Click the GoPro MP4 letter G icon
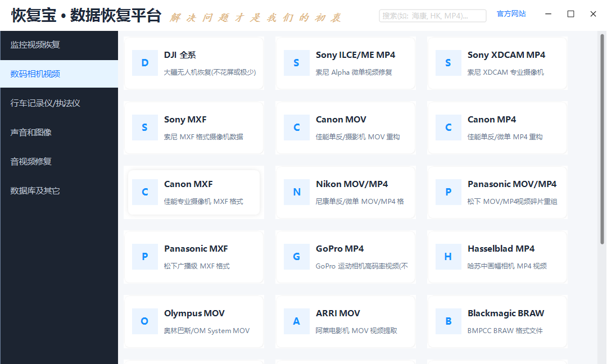Viewport: 607px width, 364px height. coord(297,257)
